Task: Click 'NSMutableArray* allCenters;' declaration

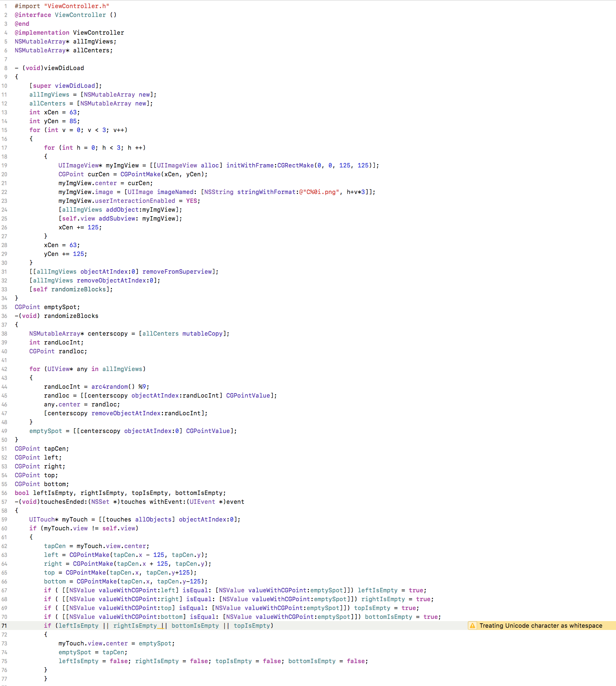Action: (x=64, y=50)
